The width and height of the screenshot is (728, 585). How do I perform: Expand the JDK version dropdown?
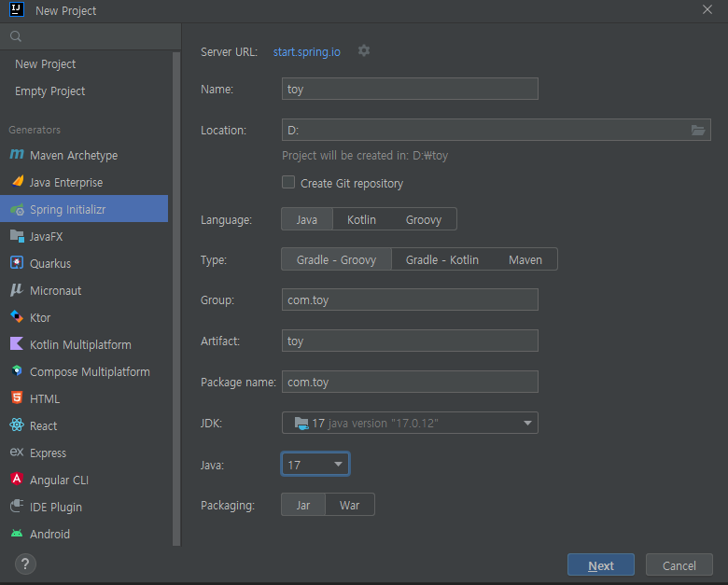tap(410, 423)
